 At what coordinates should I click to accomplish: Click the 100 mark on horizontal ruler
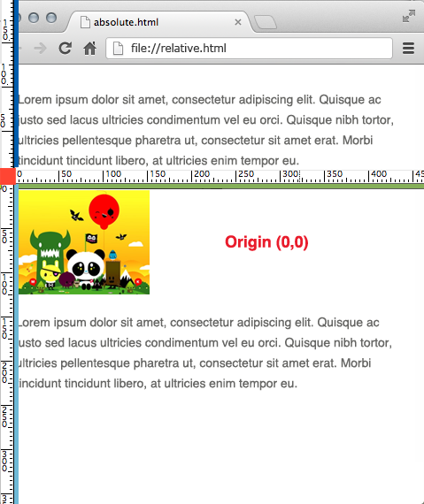(113, 174)
